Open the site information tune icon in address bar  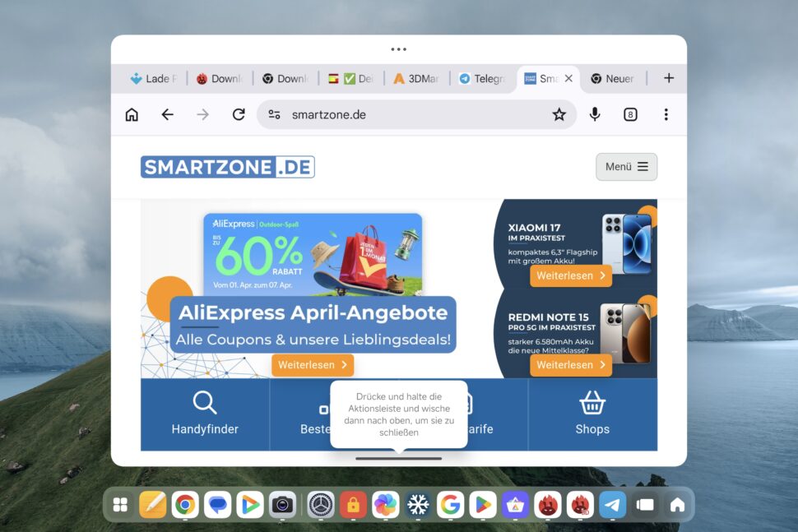coord(274,114)
